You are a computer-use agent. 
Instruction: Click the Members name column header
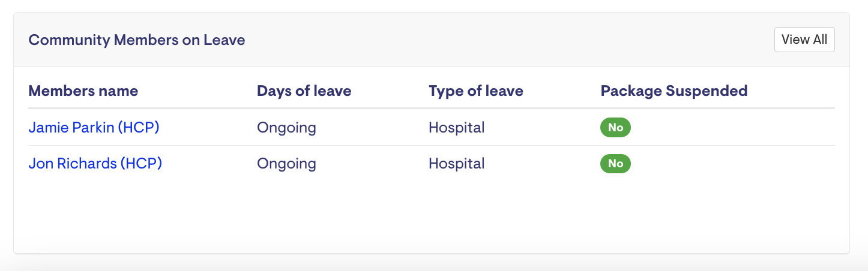coord(83,91)
